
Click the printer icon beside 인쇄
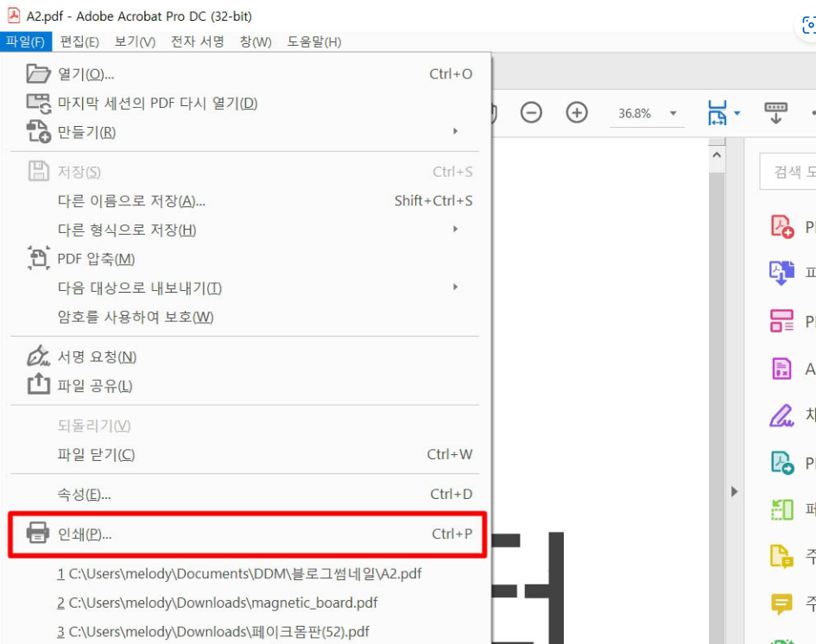click(38, 532)
